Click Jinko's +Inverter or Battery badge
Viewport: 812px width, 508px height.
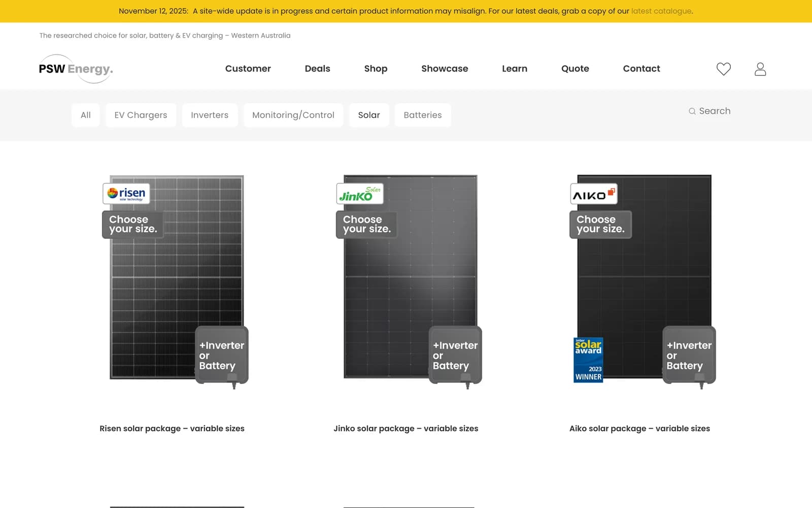pyautogui.click(x=455, y=356)
